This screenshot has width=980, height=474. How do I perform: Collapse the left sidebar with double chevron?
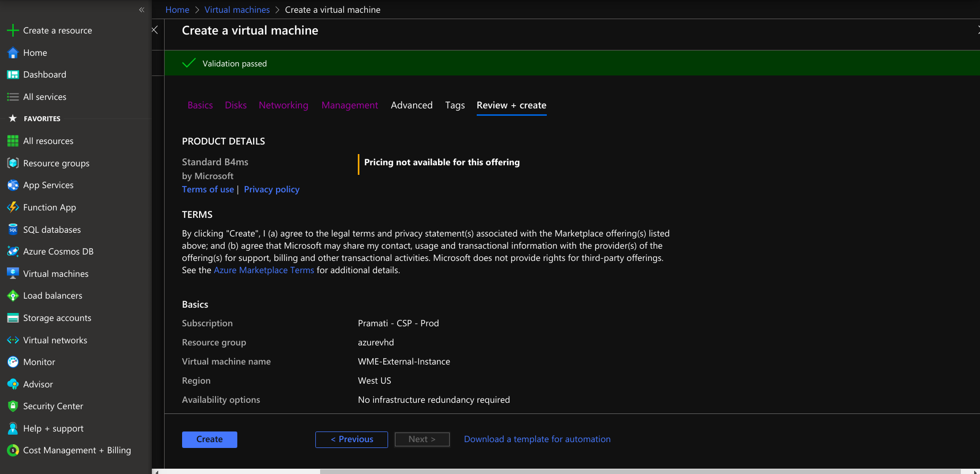click(142, 10)
